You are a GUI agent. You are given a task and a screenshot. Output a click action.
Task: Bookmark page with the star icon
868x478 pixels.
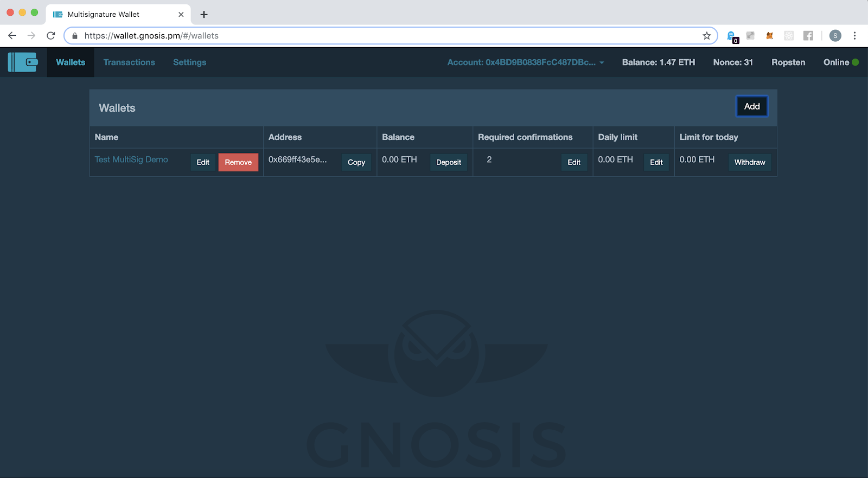click(x=706, y=36)
